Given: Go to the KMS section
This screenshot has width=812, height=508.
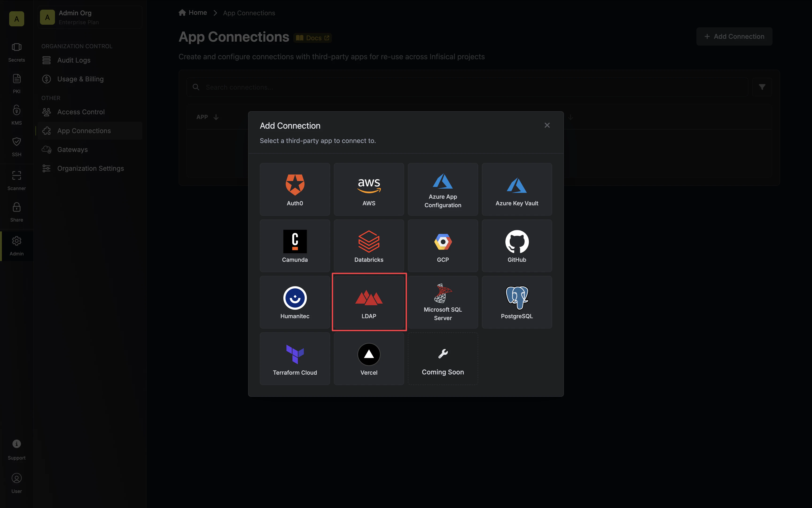Looking at the screenshot, I should 16,115.
